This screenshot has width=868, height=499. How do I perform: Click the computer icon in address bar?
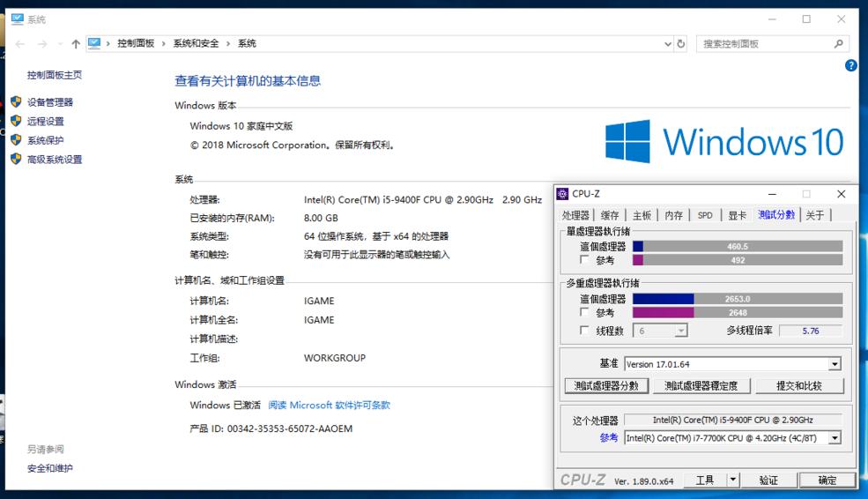point(94,43)
